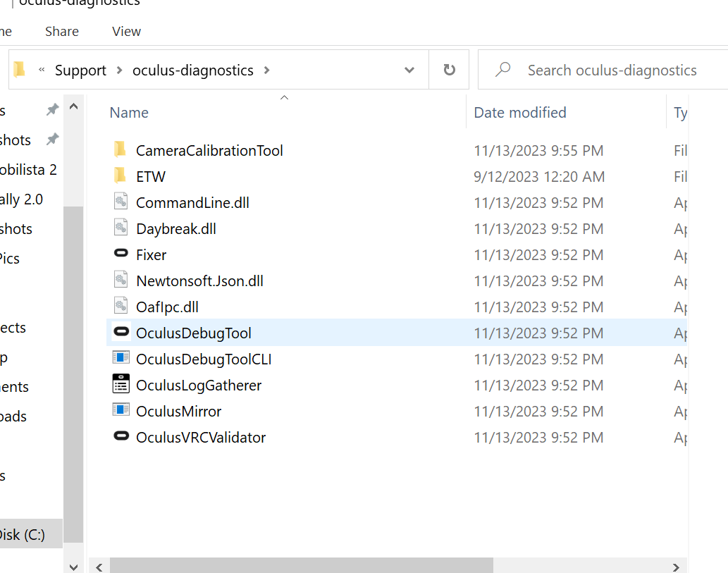Select the CommandLine.dll file icon
The image size is (728, 573).
point(121,202)
